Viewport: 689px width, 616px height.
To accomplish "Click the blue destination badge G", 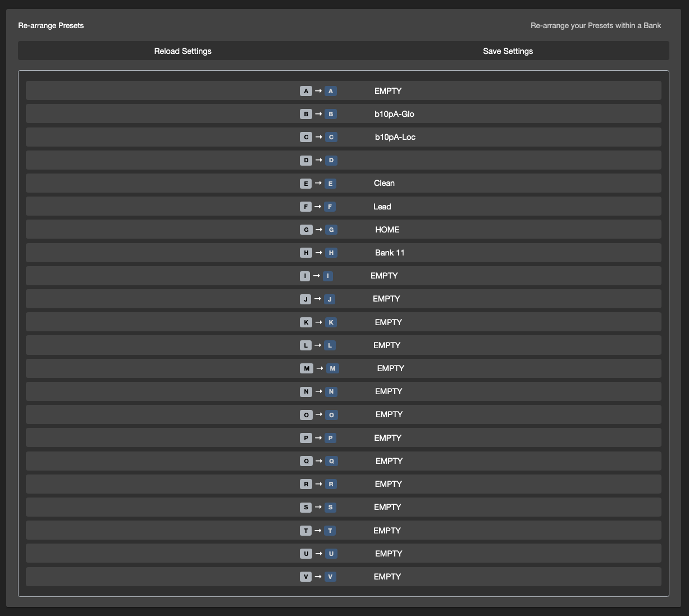I will (331, 230).
